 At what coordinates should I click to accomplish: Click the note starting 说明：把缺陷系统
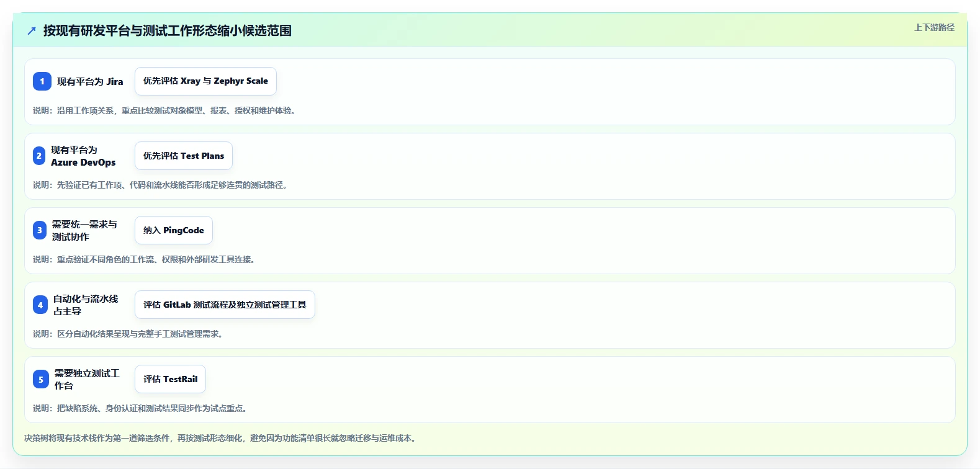142,408
